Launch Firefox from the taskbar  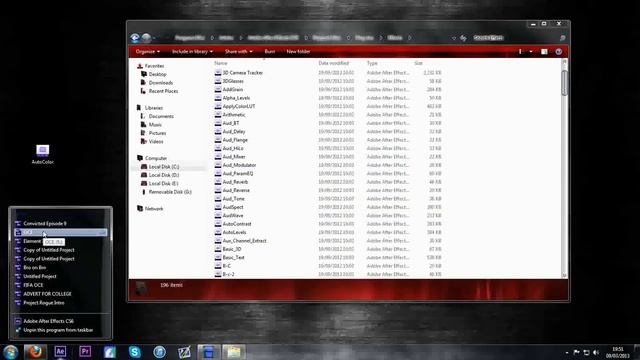(35, 352)
